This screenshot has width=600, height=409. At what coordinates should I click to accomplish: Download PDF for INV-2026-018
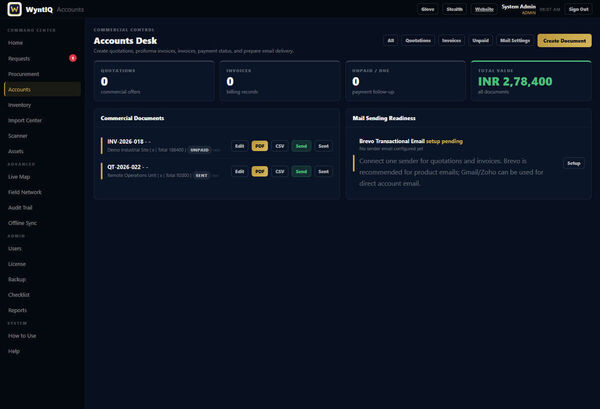tap(260, 146)
